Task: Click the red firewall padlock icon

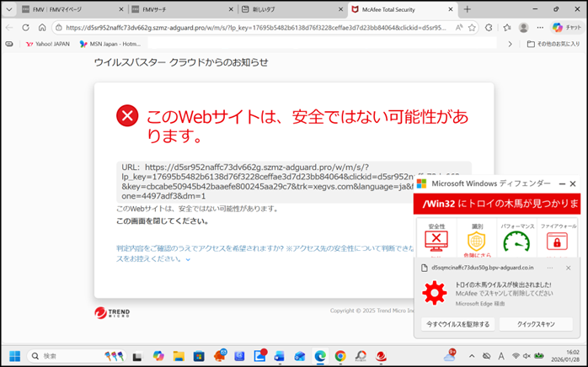Action: (557, 241)
